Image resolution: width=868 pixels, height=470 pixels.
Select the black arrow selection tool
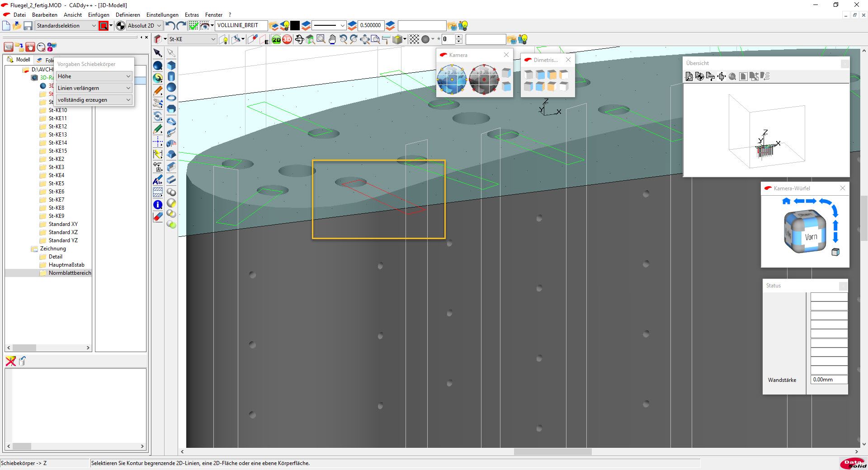(x=157, y=53)
